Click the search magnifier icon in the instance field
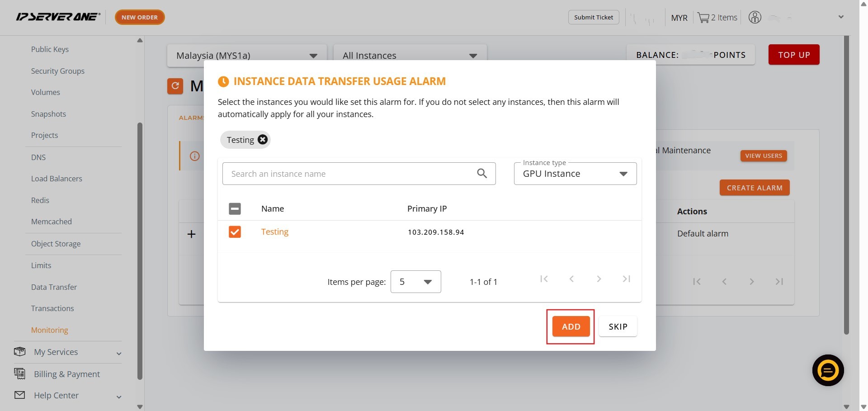The image size is (868, 411). pyautogui.click(x=482, y=174)
